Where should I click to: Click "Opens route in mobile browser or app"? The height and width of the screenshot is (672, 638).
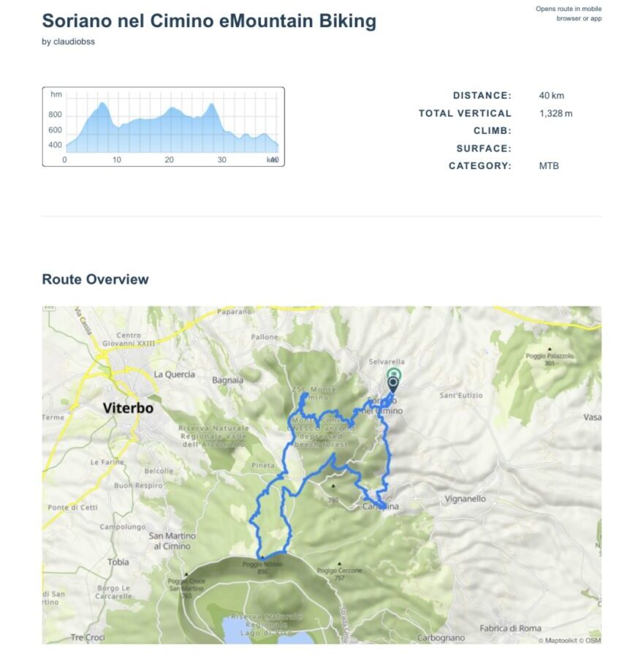[x=569, y=13]
